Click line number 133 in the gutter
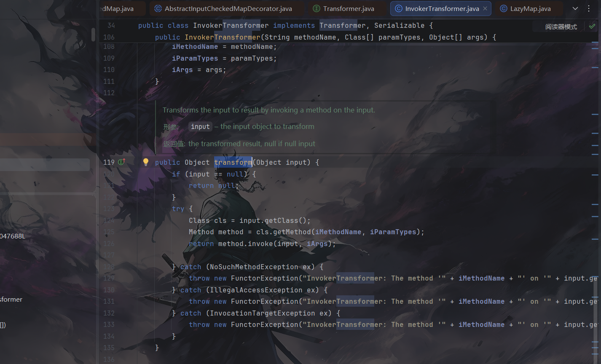 [x=109, y=324]
